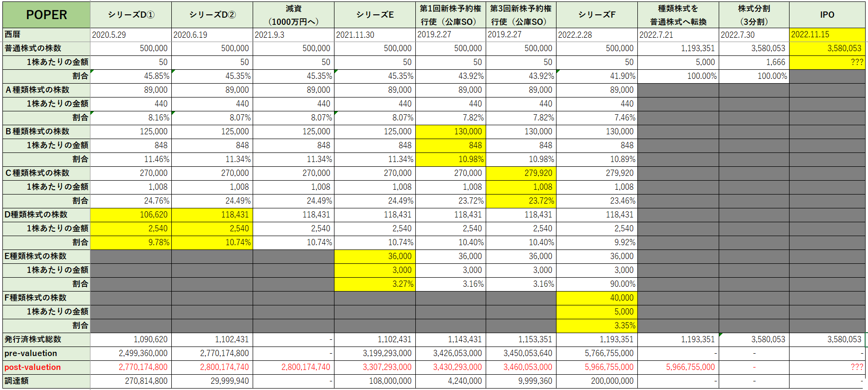Select funding amount 270,814,800

click(131, 381)
